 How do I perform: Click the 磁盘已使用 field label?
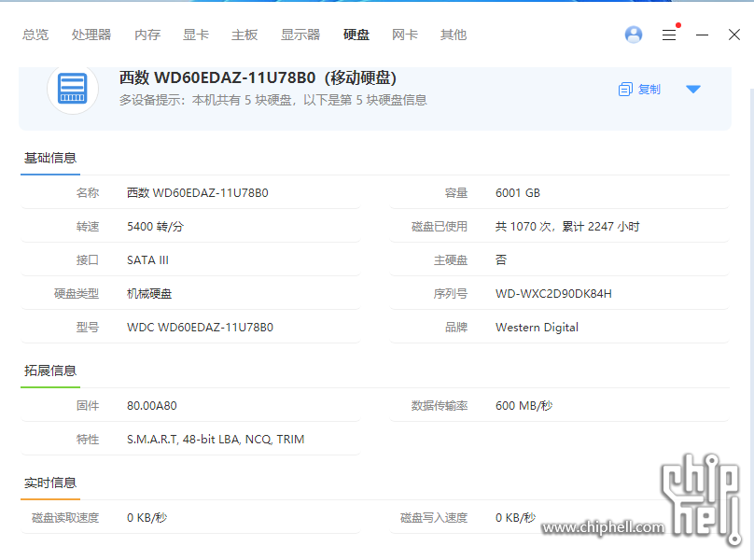point(439,227)
